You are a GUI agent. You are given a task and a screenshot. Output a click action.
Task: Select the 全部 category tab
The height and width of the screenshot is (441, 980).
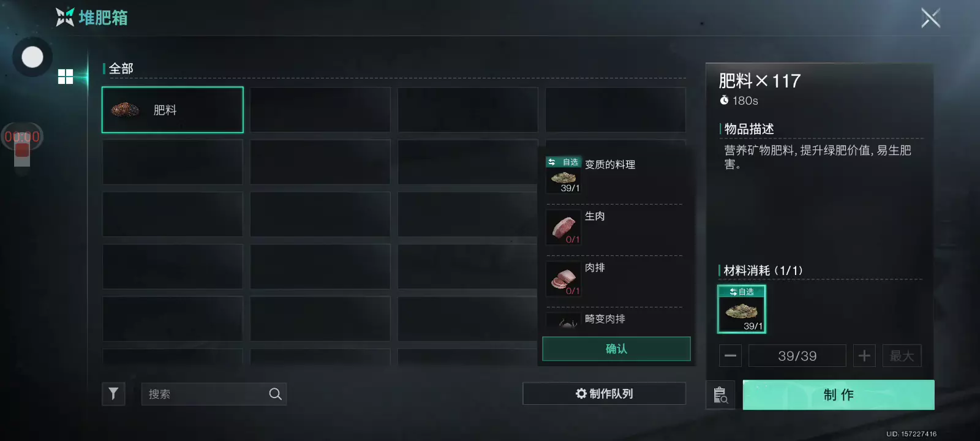tap(121, 69)
